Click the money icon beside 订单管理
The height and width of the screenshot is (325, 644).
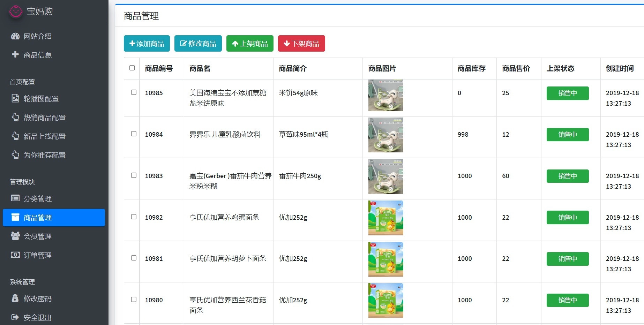[15, 255]
